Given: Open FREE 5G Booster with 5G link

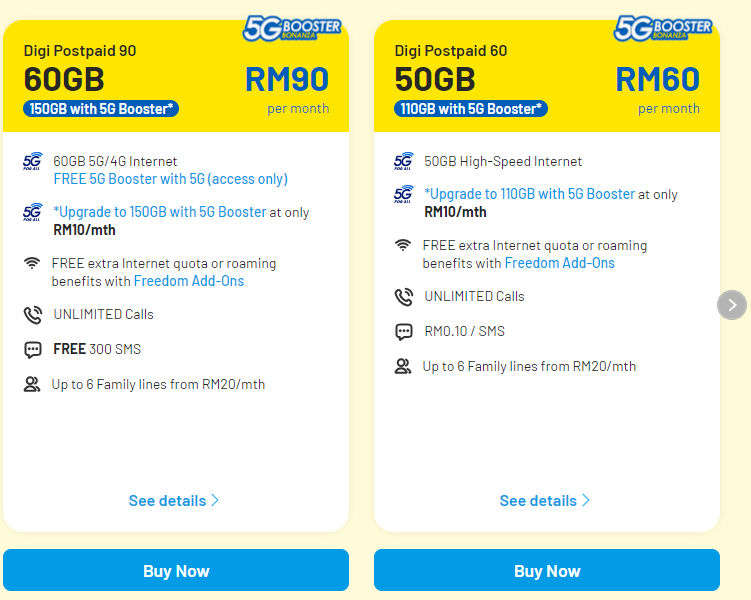Looking at the screenshot, I should [x=171, y=179].
